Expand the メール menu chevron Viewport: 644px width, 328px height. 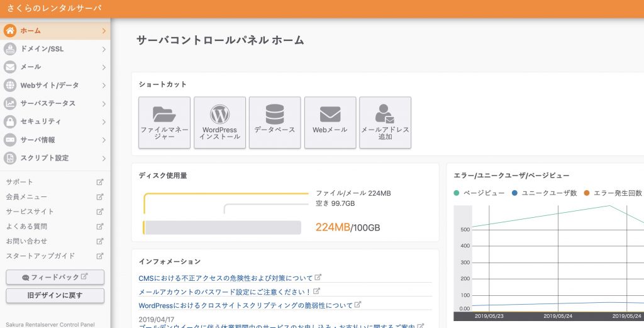[104, 67]
